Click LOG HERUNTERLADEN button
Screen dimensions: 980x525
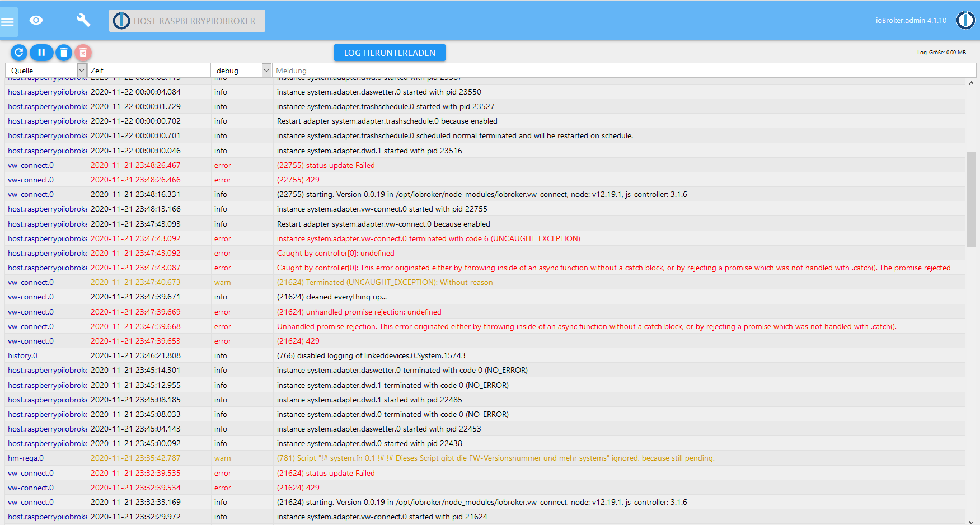(x=390, y=53)
